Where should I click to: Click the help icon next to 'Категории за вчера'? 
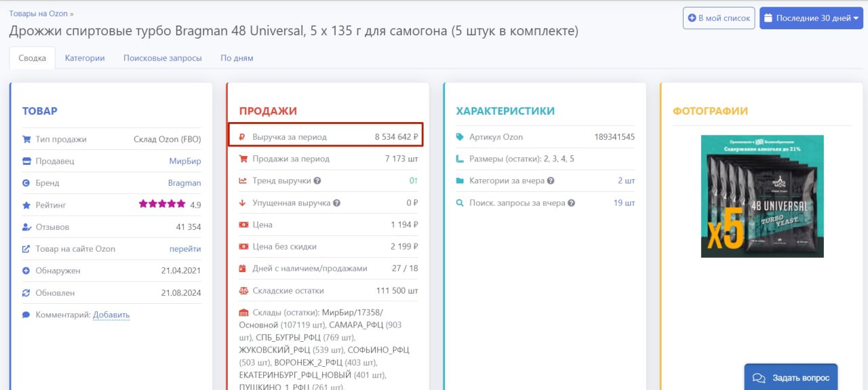click(x=551, y=181)
